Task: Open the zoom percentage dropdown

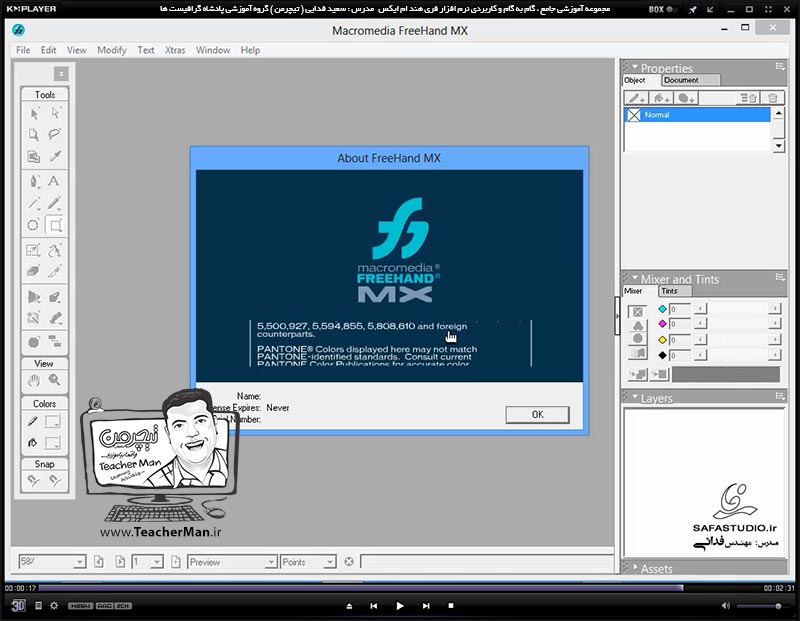Action: (x=79, y=562)
